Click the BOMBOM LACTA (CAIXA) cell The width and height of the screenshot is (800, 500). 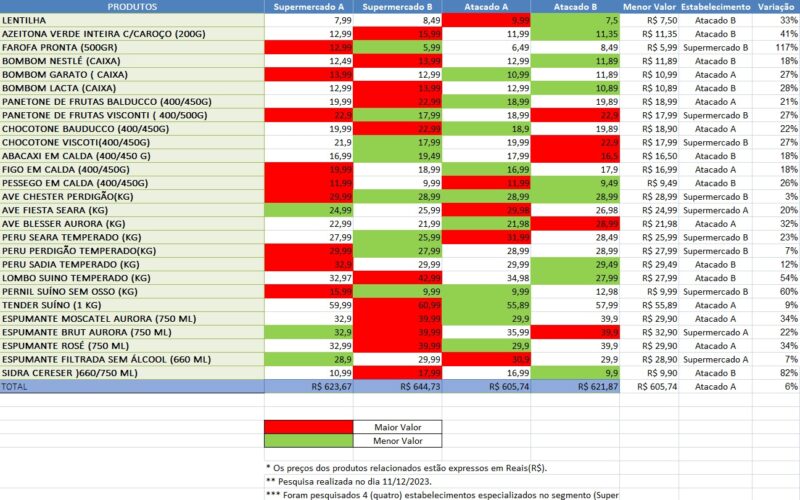coord(132,88)
